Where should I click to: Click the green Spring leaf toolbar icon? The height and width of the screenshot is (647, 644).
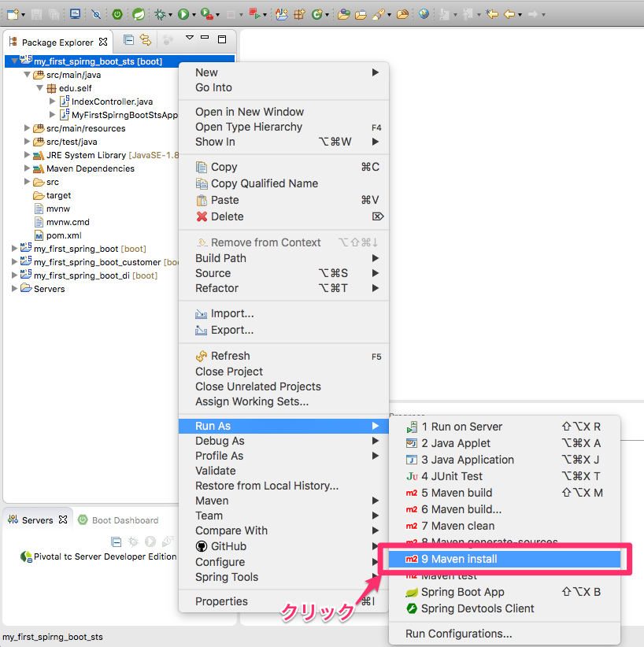(x=139, y=14)
